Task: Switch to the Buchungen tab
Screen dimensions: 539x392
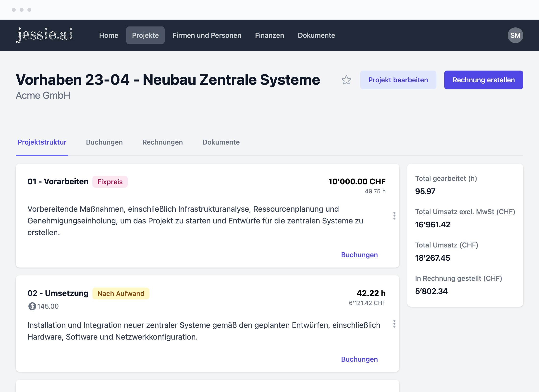Action: pyautogui.click(x=104, y=142)
